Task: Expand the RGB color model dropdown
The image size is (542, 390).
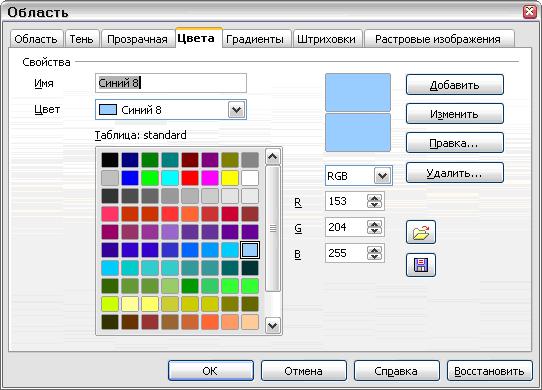Action: coord(383,176)
